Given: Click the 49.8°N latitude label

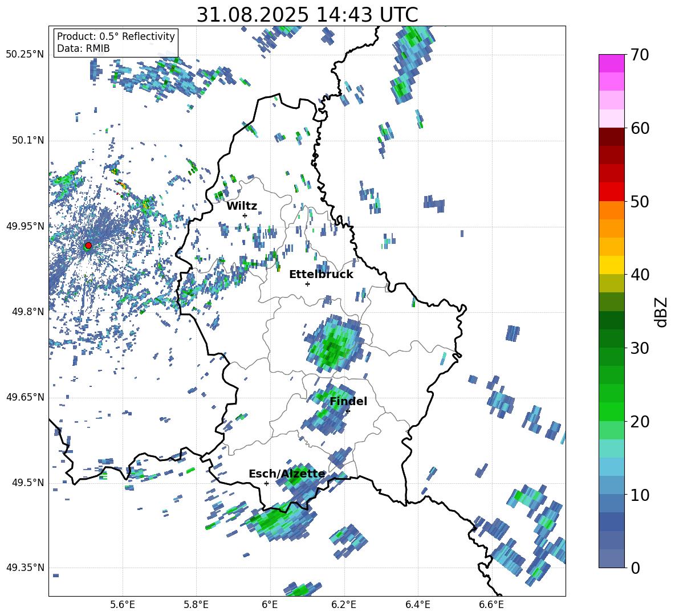Looking at the screenshot, I should tap(28, 312).
